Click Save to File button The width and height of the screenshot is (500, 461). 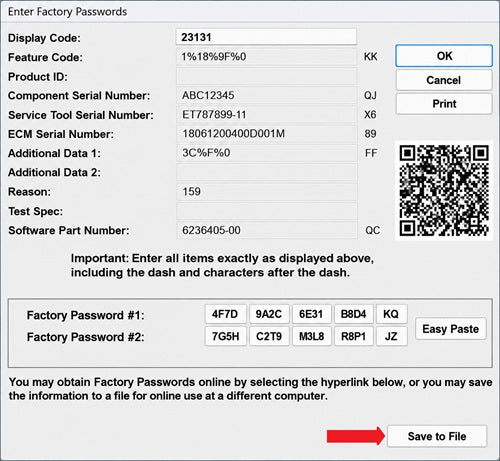tap(437, 436)
